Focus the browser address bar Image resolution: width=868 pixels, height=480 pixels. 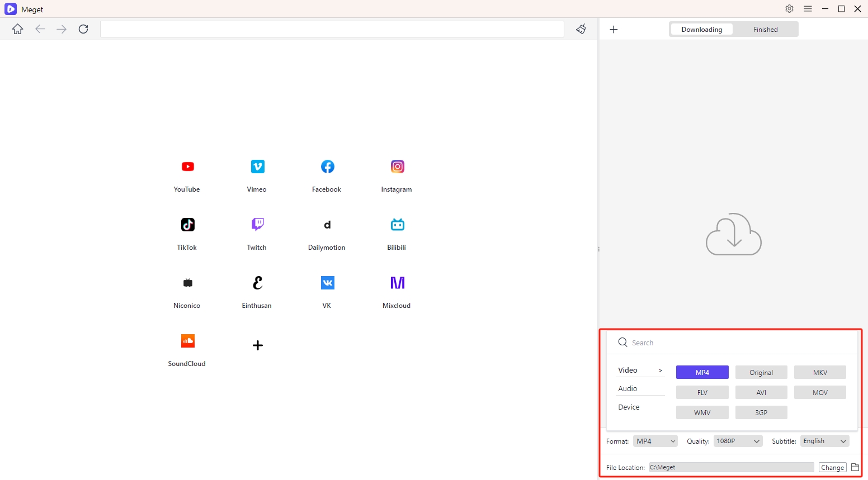(x=332, y=29)
